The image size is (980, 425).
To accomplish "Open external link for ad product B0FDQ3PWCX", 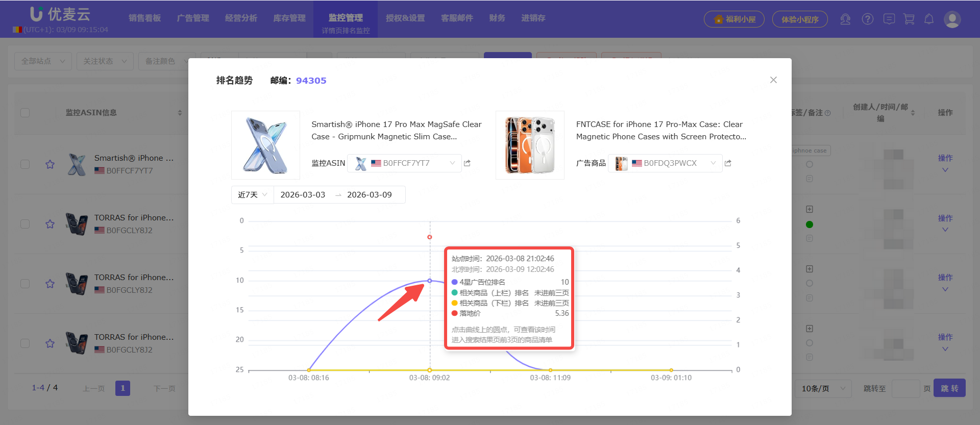I will coord(728,163).
